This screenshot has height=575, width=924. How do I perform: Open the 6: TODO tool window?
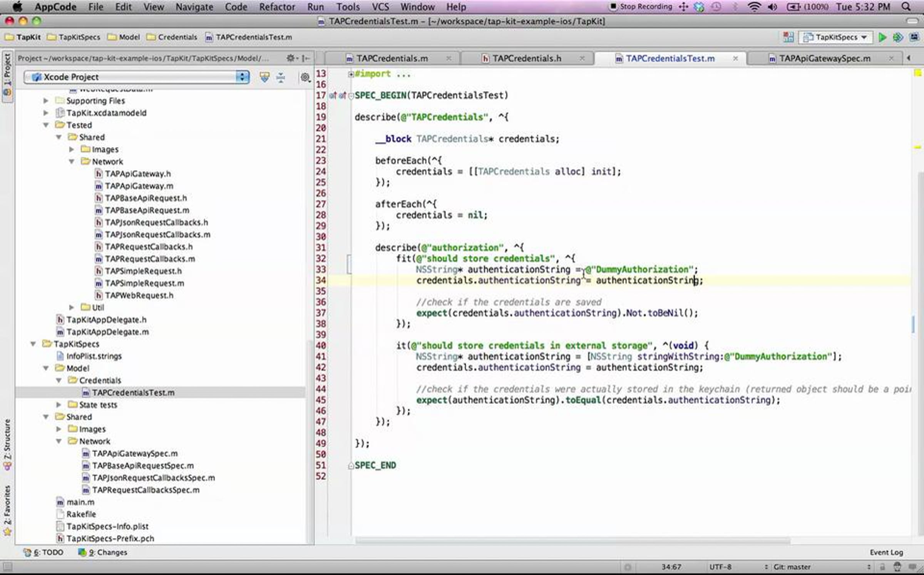44,552
